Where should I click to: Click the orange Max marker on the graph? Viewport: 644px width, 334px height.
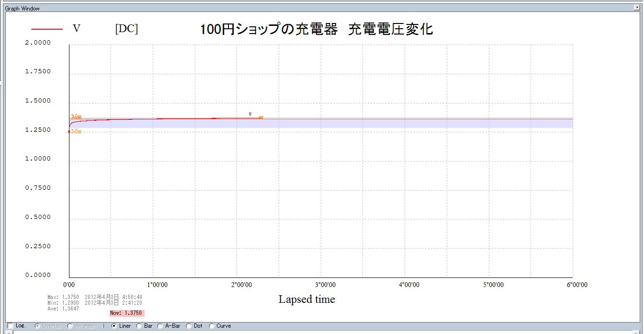(x=76, y=116)
